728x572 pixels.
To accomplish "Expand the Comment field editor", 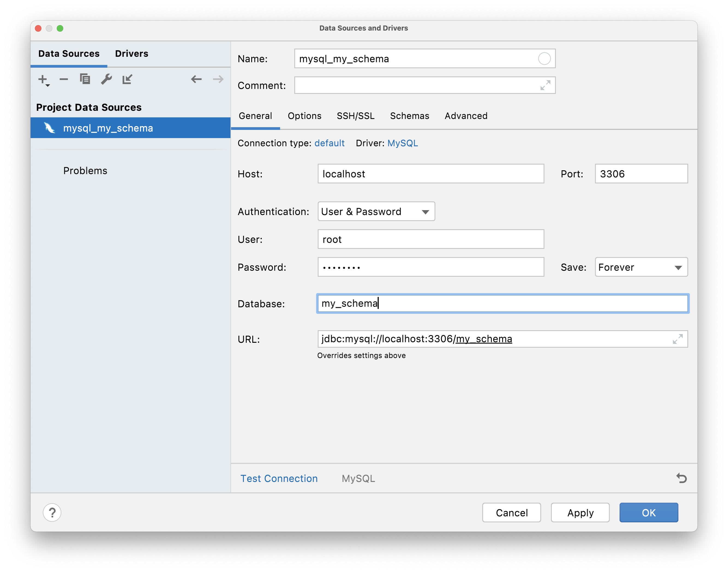I will [x=545, y=85].
